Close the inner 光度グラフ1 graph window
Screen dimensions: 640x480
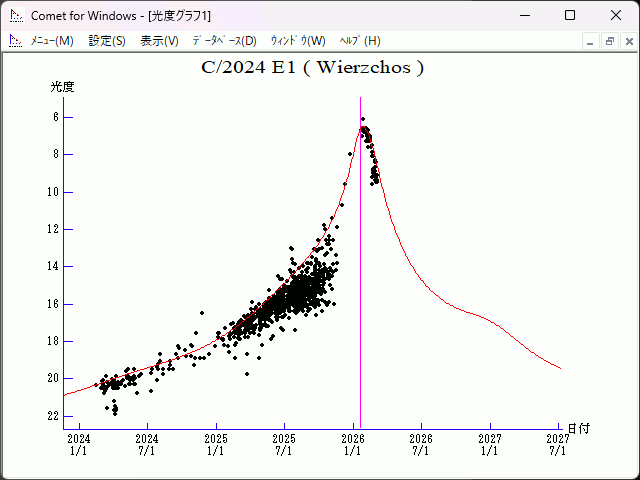627,41
